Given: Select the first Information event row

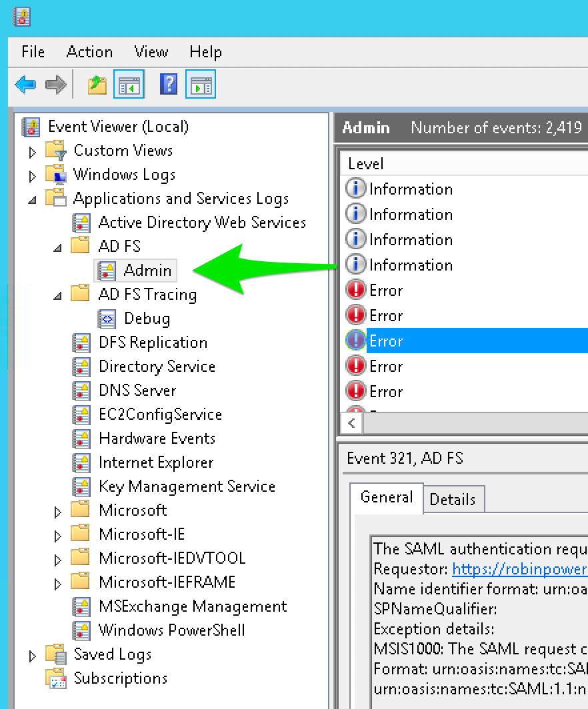Looking at the screenshot, I should coord(465,189).
